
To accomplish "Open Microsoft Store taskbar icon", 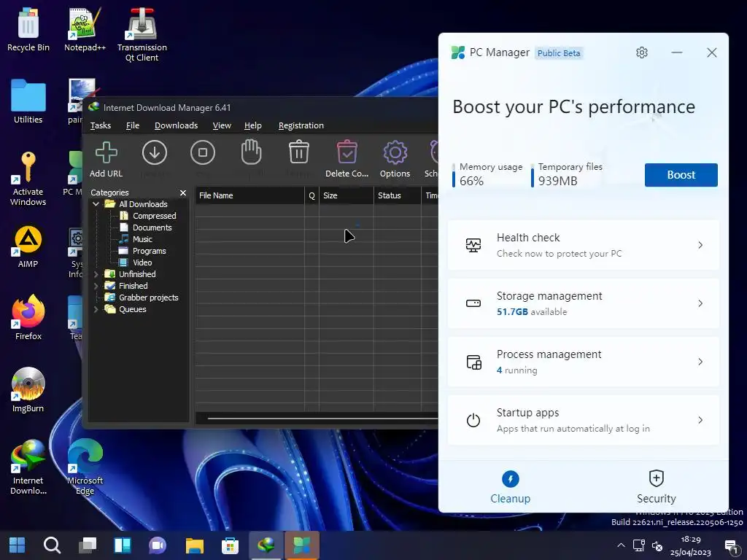I will point(230,545).
